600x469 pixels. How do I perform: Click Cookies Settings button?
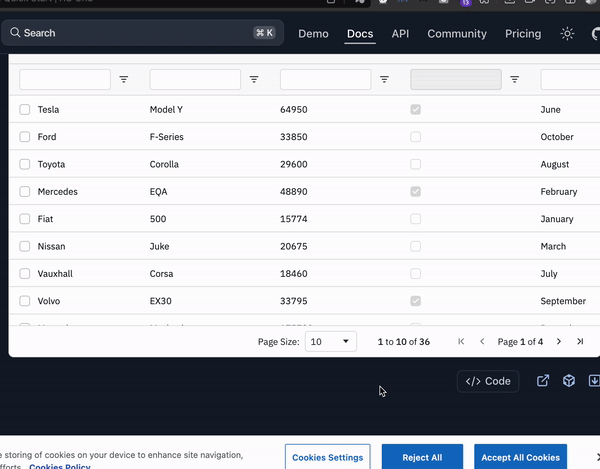pyautogui.click(x=328, y=457)
